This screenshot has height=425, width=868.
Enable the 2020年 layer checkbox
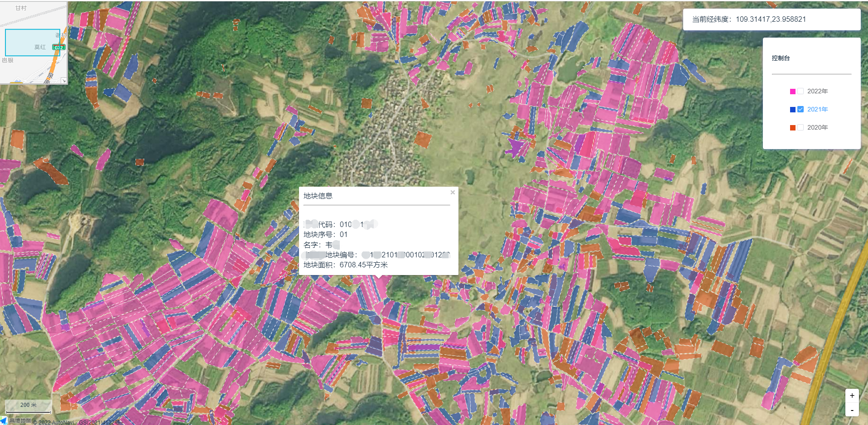coord(800,127)
